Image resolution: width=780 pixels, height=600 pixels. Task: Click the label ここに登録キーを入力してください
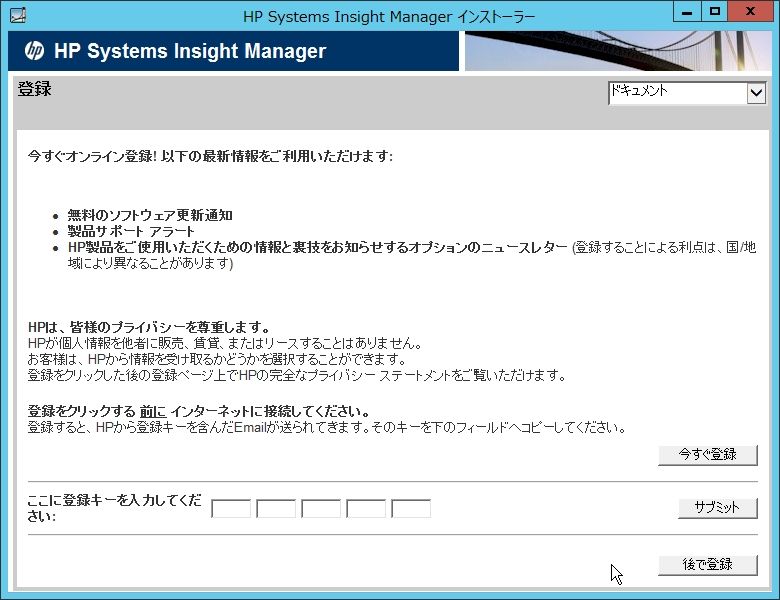[x=114, y=508]
